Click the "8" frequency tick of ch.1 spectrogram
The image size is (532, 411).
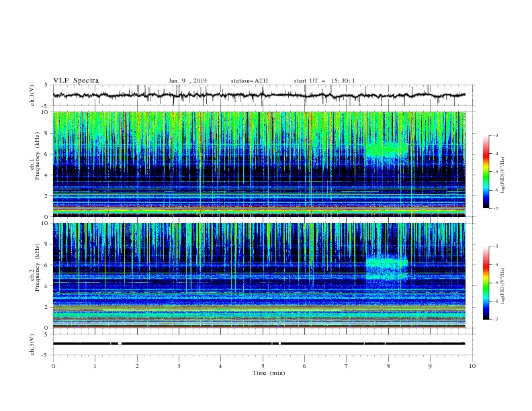pyautogui.click(x=47, y=133)
